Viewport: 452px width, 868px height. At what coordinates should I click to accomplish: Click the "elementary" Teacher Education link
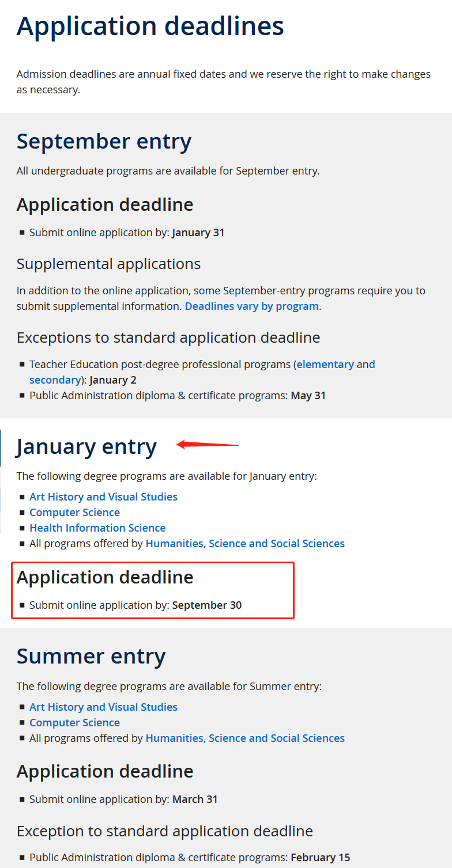tap(325, 365)
